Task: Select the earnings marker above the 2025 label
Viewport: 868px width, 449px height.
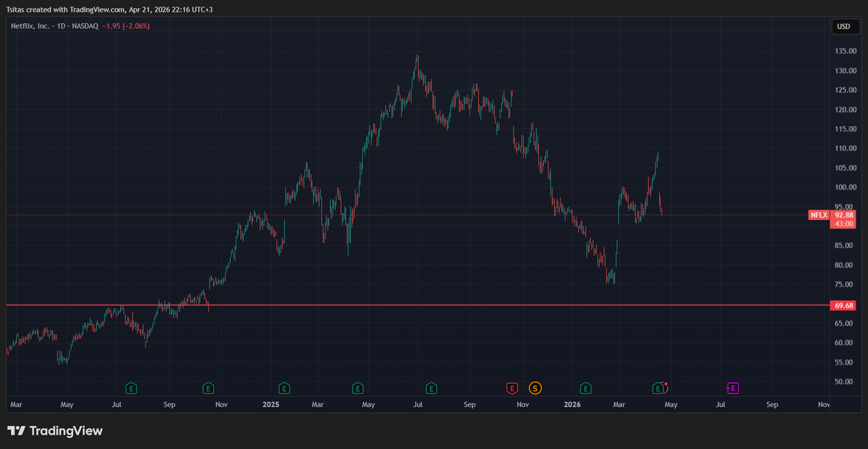Action: pos(284,388)
